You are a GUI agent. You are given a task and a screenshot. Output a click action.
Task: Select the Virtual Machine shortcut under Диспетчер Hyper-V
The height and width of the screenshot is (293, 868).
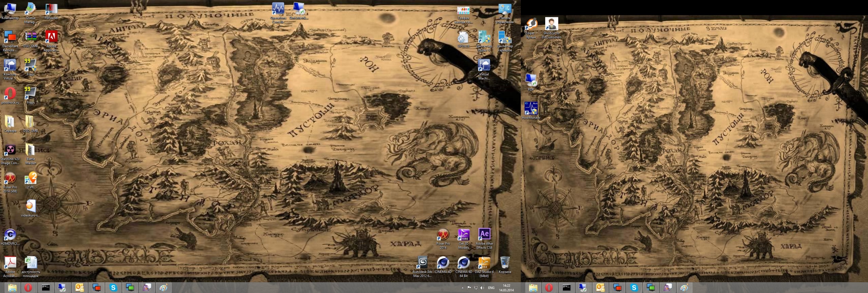click(x=484, y=70)
